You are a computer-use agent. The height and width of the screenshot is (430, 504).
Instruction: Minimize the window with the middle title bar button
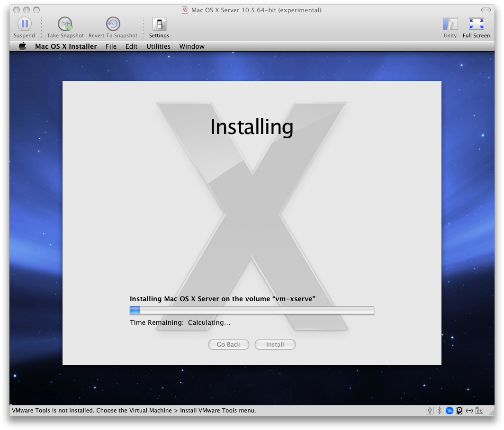27,10
